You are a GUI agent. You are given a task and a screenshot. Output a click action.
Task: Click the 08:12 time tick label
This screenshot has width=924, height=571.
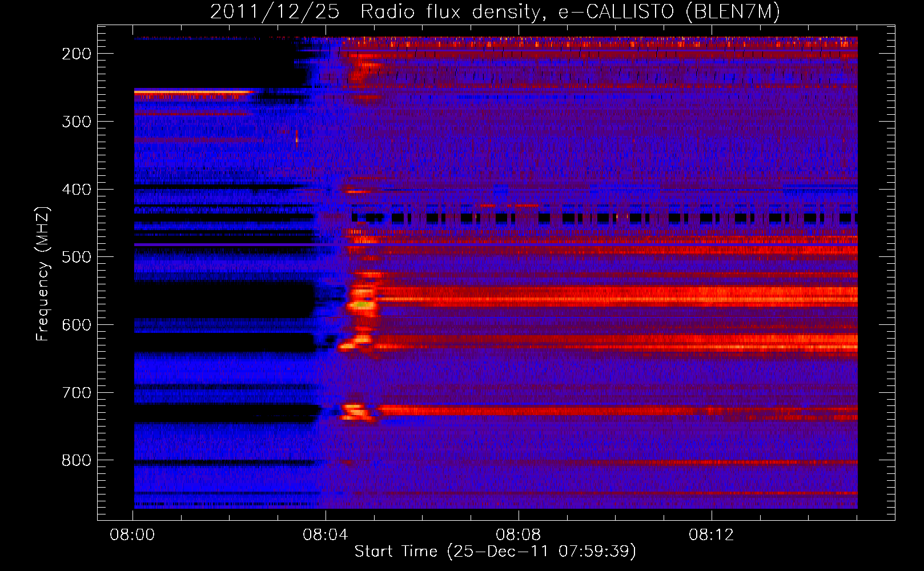tap(711, 534)
